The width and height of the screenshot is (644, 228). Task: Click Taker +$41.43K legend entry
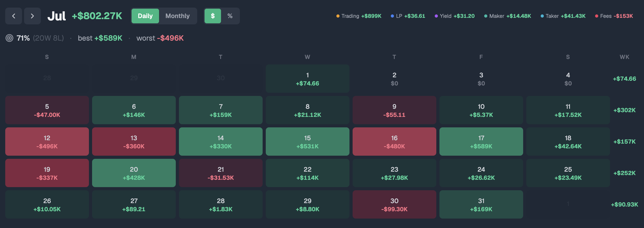(x=563, y=16)
